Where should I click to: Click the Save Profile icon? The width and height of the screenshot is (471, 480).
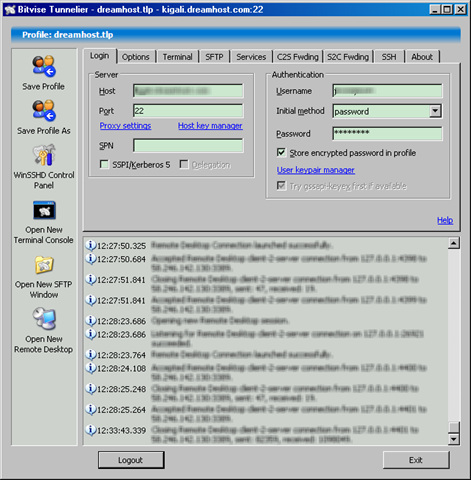coord(44,66)
